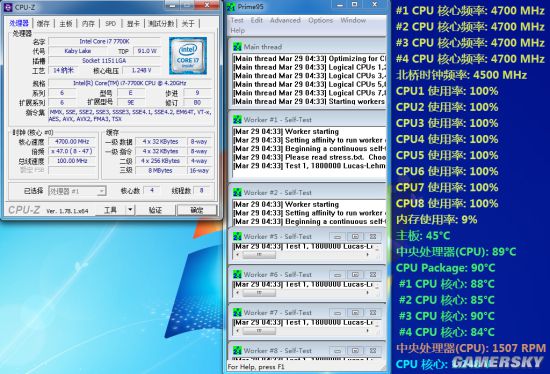Click the Worker #2 - Self-Test title bar

point(308,193)
